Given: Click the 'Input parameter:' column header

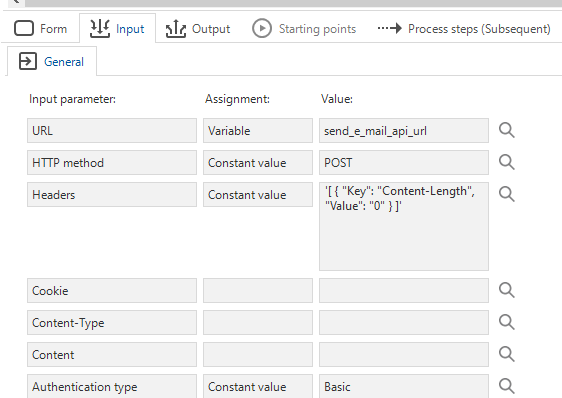Looking at the screenshot, I should pos(72,99).
